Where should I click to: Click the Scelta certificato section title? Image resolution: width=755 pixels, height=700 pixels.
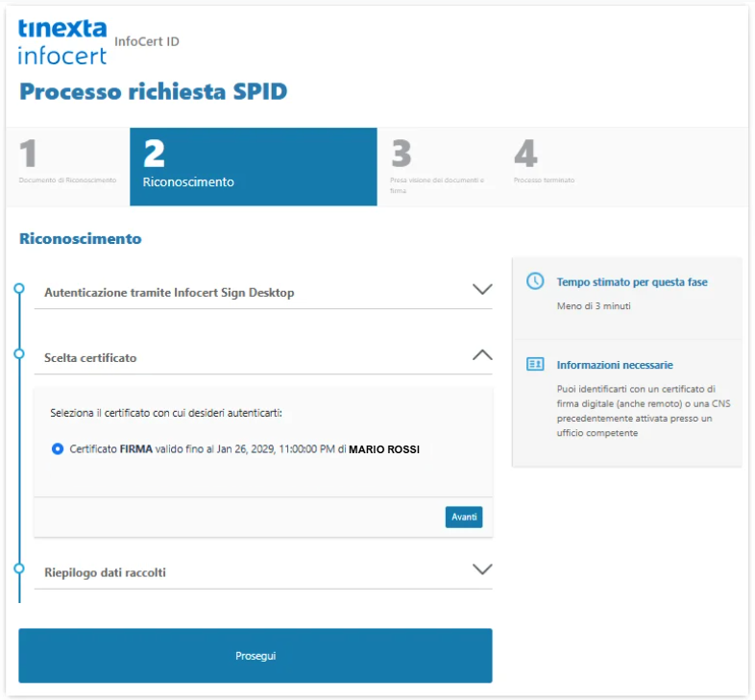coord(90,358)
